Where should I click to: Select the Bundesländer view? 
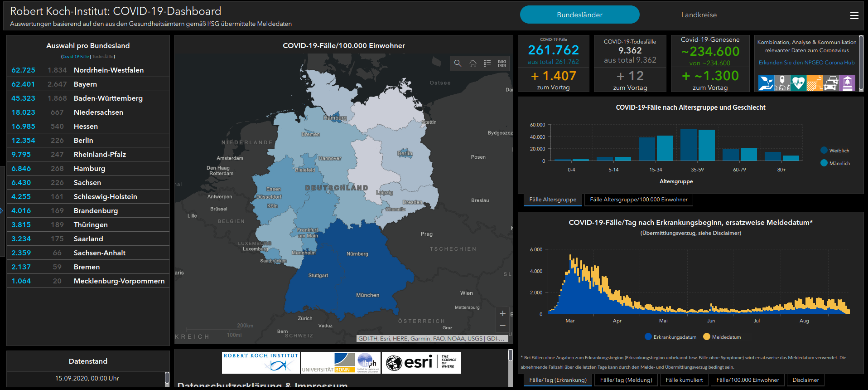[579, 15]
